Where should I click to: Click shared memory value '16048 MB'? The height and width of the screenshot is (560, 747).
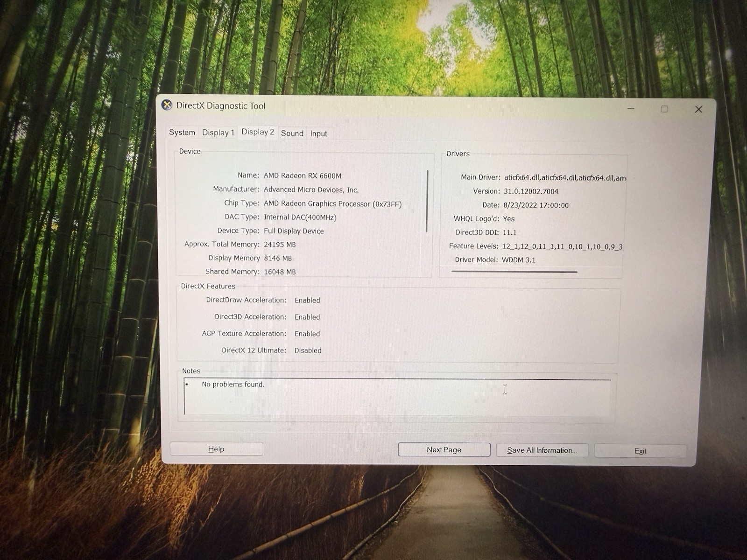pos(280,272)
